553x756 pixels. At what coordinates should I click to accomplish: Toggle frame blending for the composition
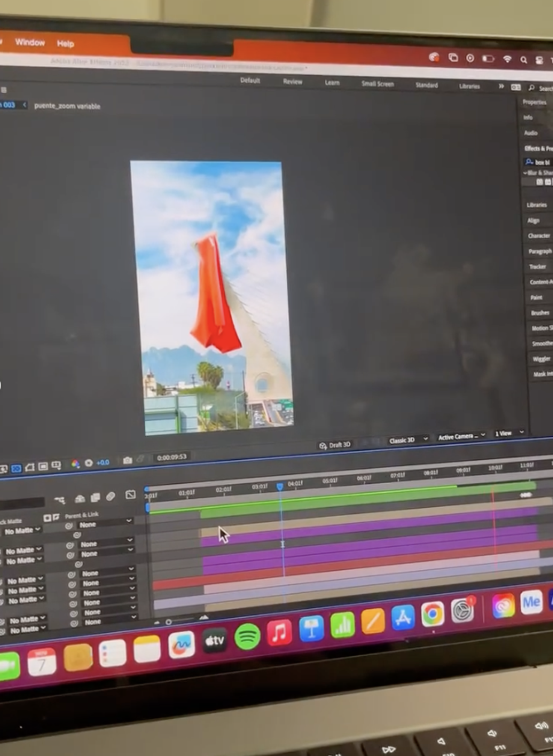(95, 497)
